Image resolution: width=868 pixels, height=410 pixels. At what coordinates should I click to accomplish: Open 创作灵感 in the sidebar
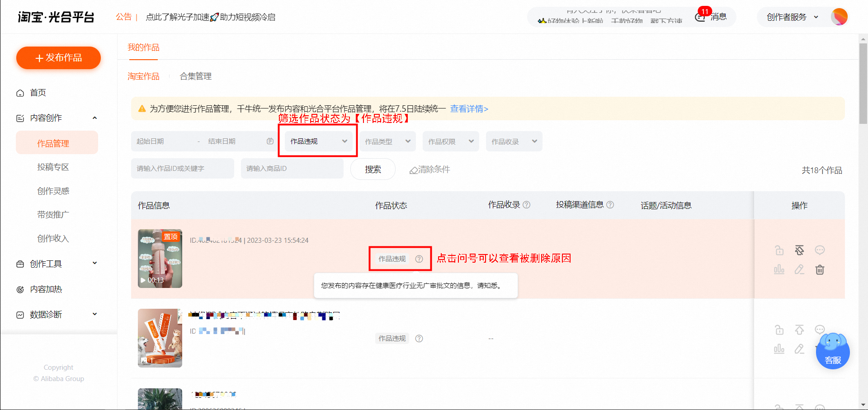(x=53, y=191)
